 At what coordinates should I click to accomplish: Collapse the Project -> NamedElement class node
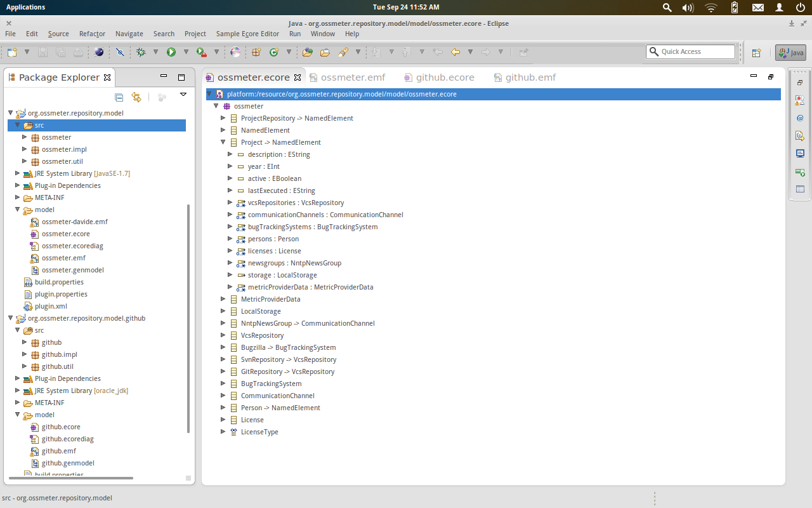click(223, 142)
